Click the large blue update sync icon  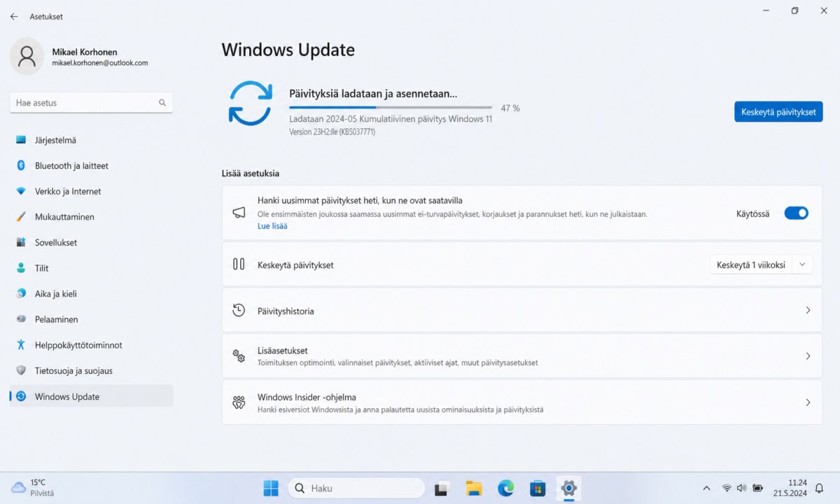click(251, 103)
